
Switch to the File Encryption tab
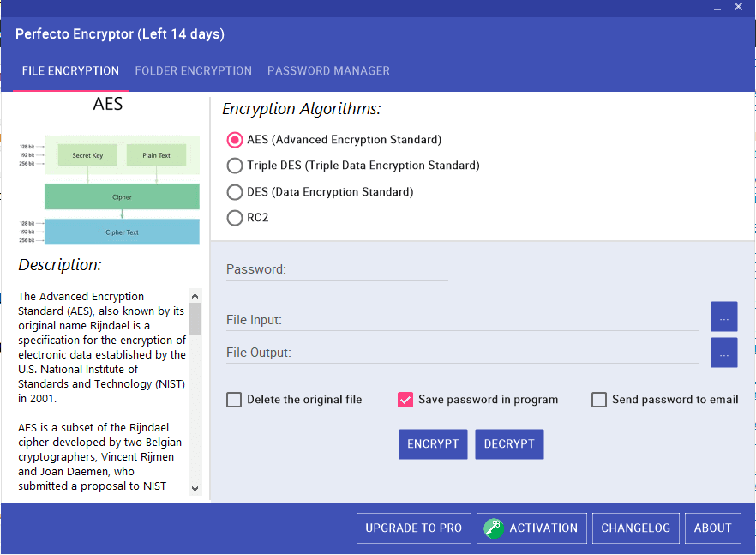click(70, 71)
